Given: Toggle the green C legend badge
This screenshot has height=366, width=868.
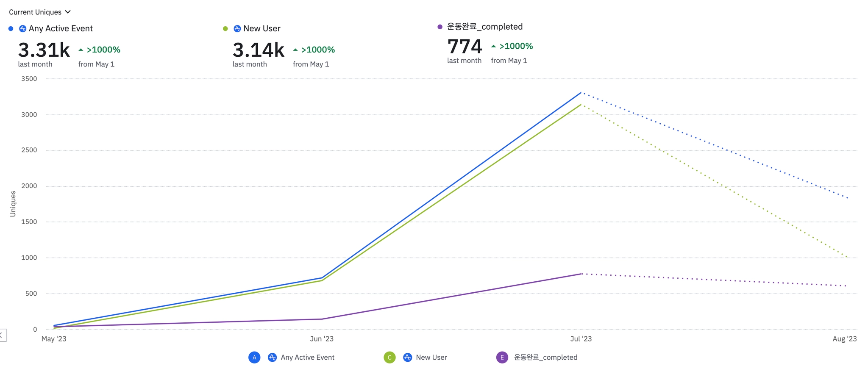Looking at the screenshot, I should point(389,358).
